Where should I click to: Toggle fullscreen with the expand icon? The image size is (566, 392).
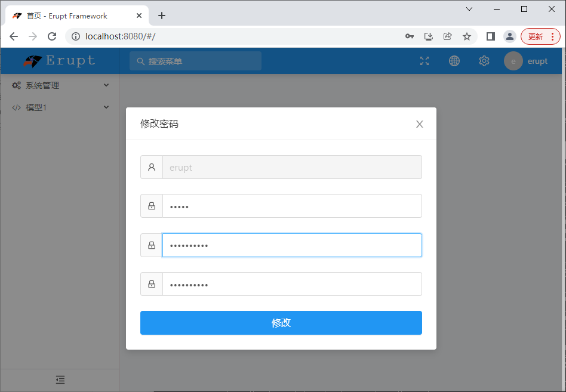pos(424,61)
